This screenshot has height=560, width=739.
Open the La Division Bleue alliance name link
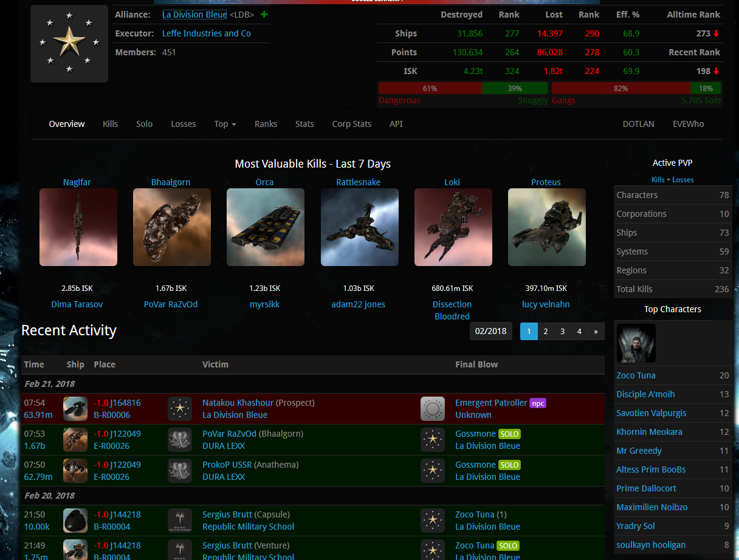[x=194, y=15]
